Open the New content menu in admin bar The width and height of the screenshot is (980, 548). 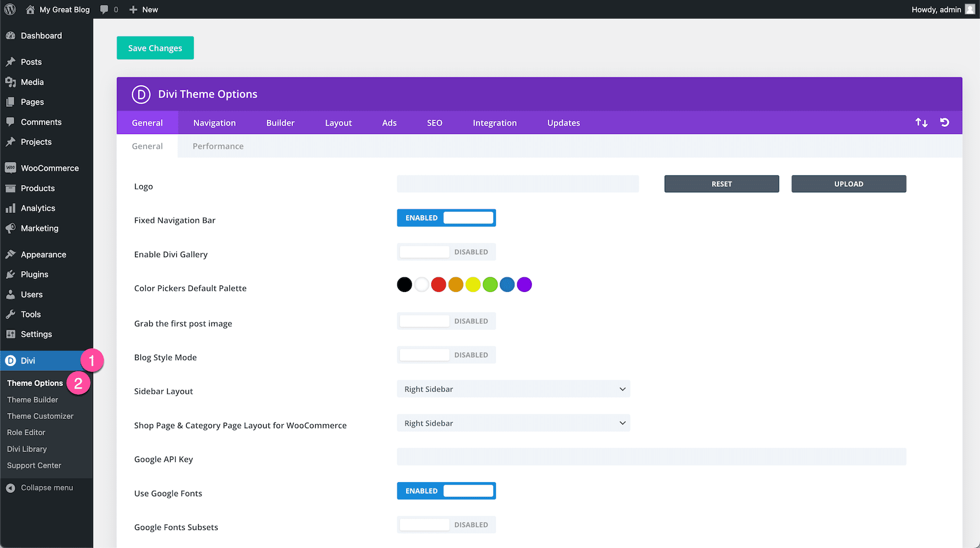click(x=144, y=10)
